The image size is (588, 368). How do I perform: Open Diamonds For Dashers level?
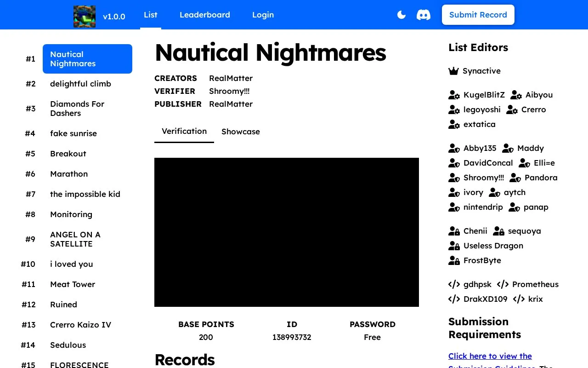[87, 109]
